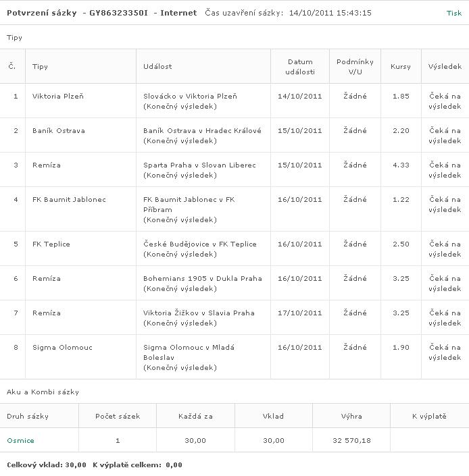
Task: Click the winnings amount 32 570,18
Action: (x=351, y=440)
